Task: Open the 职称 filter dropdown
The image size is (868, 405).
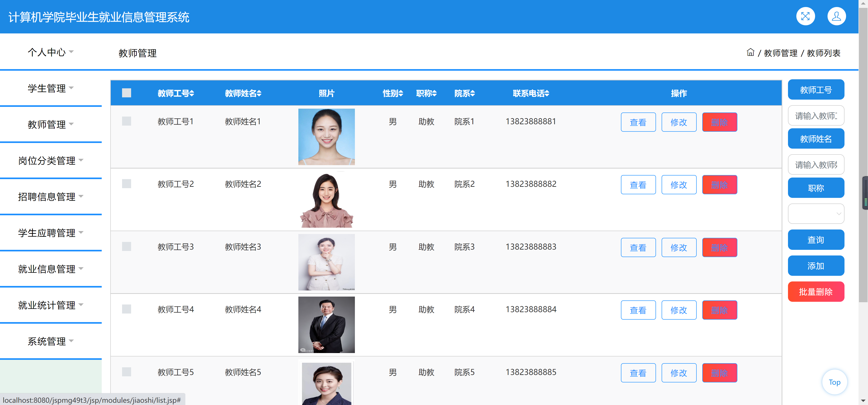Action: pos(815,213)
